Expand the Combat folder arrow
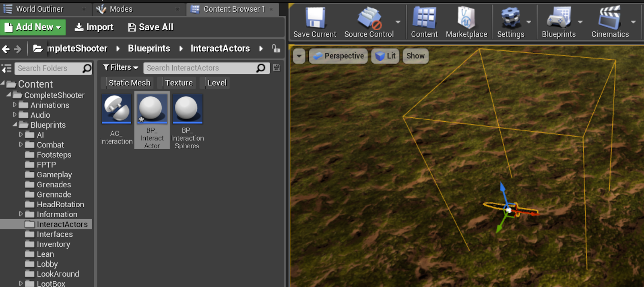644x287 pixels. [x=21, y=144]
